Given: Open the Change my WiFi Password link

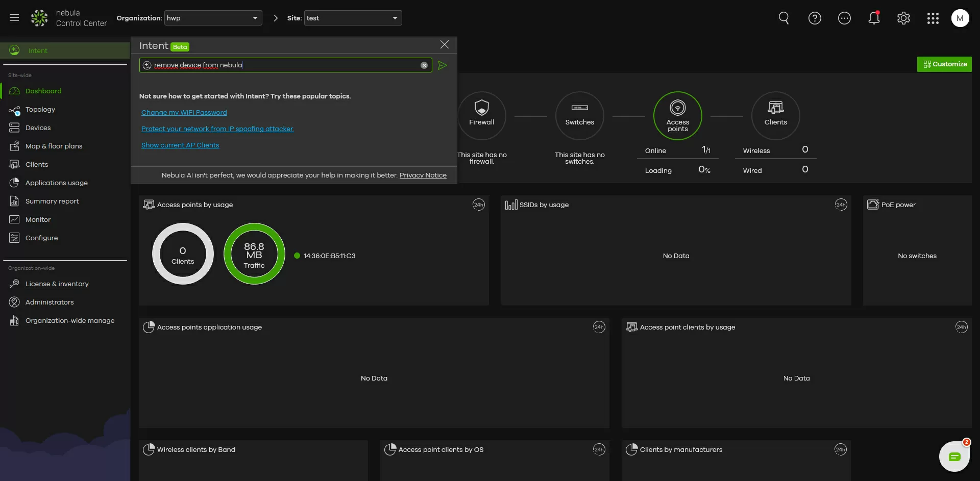Looking at the screenshot, I should click(x=184, y=112).
